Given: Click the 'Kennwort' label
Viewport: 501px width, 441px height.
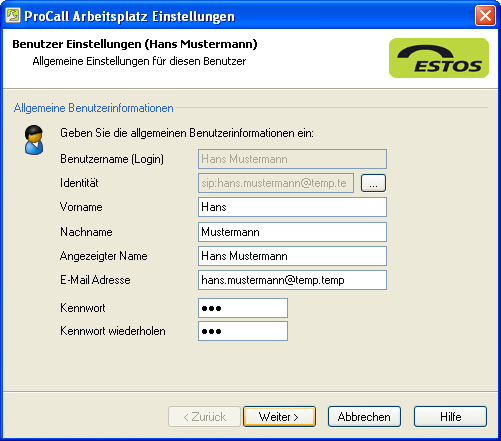Looking at the screenshot, I should click(83, 308).
